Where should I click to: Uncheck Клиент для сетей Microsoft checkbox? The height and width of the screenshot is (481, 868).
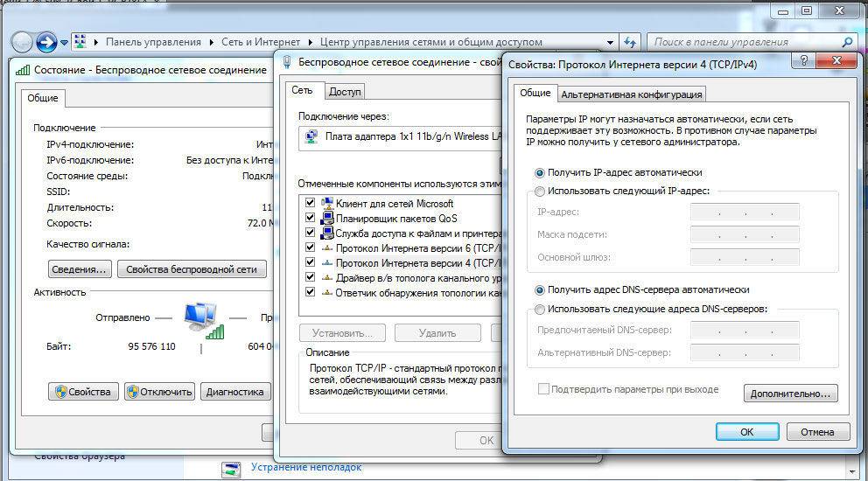click(310, 204)
